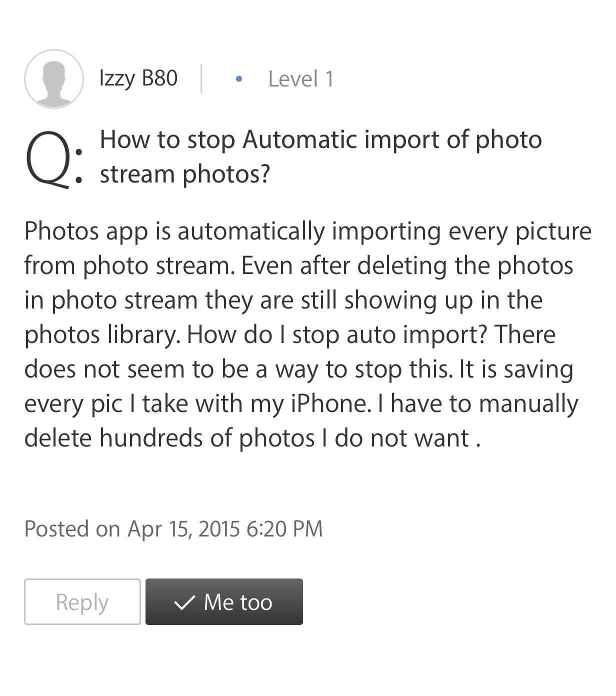
Task: Click "stream photos?" in the title
Action: click(185, 174)
